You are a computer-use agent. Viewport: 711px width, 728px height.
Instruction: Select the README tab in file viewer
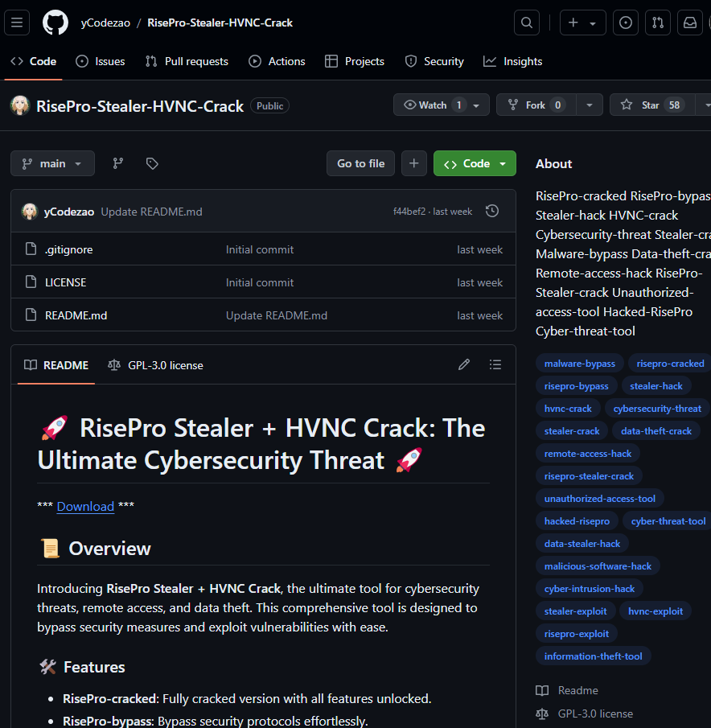pos(56,365)
